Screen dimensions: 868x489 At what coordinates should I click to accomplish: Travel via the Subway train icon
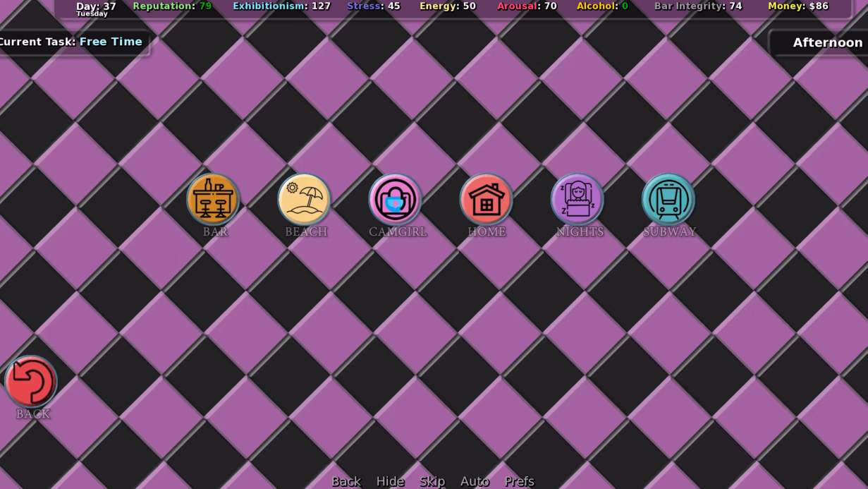668,200
